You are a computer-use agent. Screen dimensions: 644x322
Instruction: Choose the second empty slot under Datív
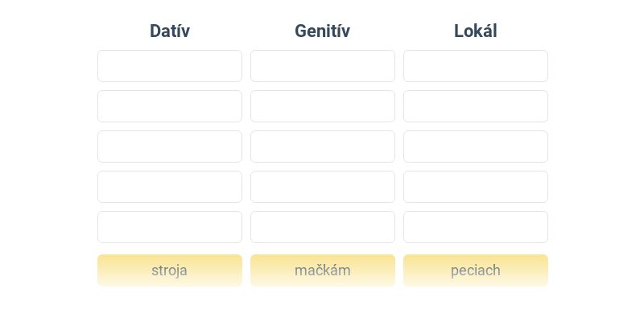(x=170, y=106)
